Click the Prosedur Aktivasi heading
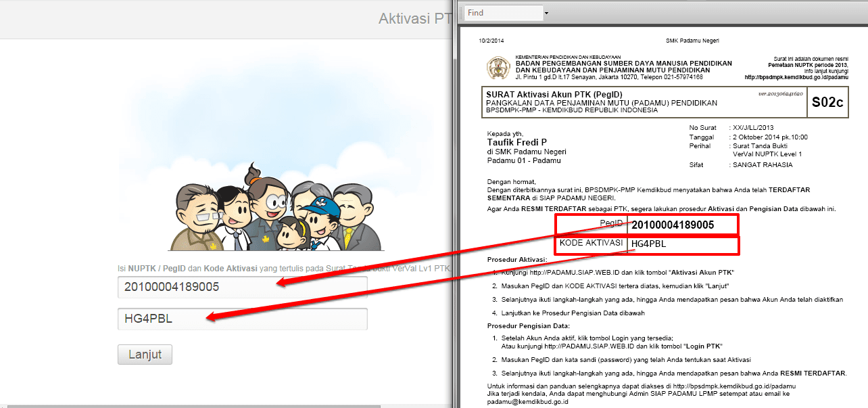The width and height of the screenshot is (868, 408). coord(518,260)
